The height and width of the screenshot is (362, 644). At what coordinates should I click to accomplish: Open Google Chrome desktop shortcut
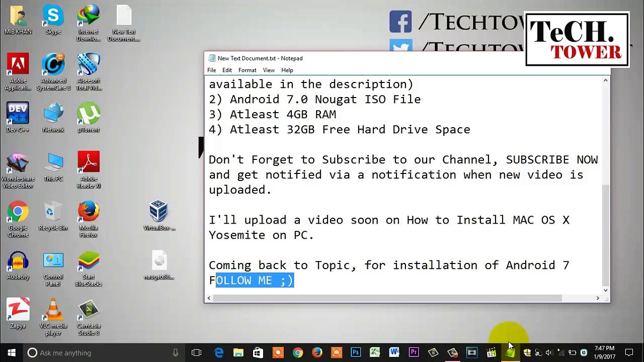tap(18, 220)
